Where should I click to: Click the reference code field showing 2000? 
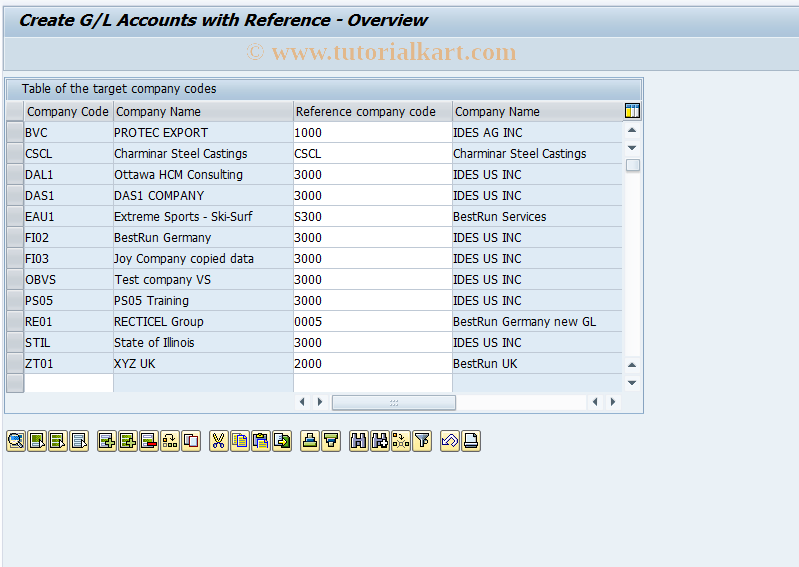[x=372, y=363]
